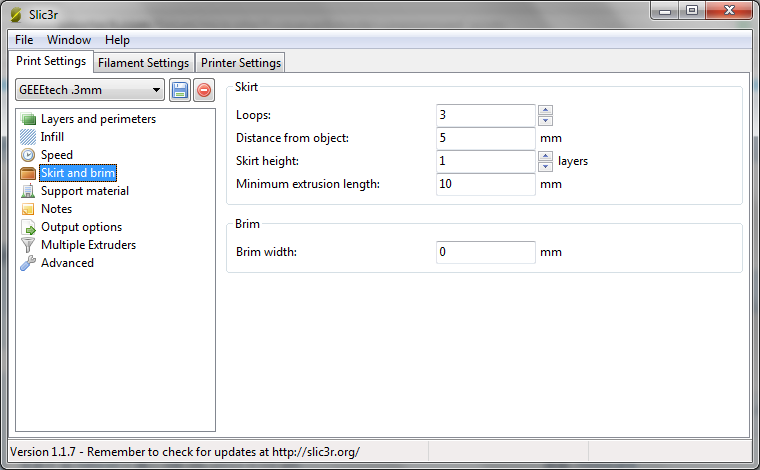This screenshot has width=760, height=470.
Task: Click the Distance from object field
Action: [486, 139]
